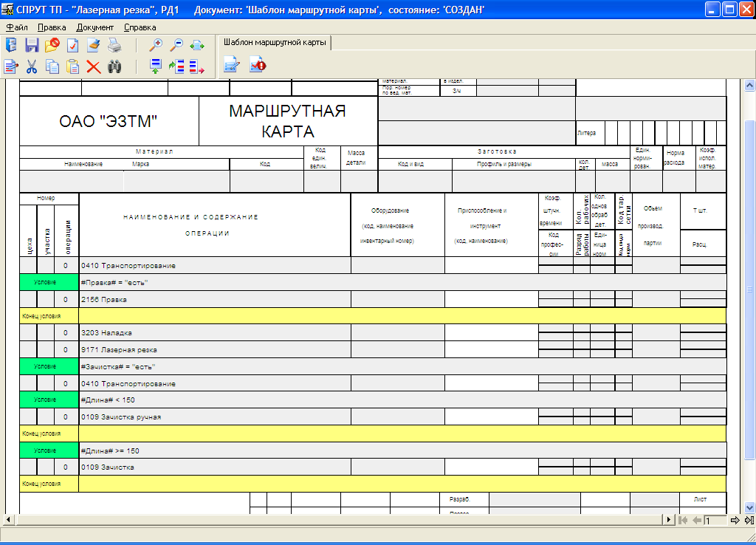
Task: Click the document icon with the brush
Action: 94,45
